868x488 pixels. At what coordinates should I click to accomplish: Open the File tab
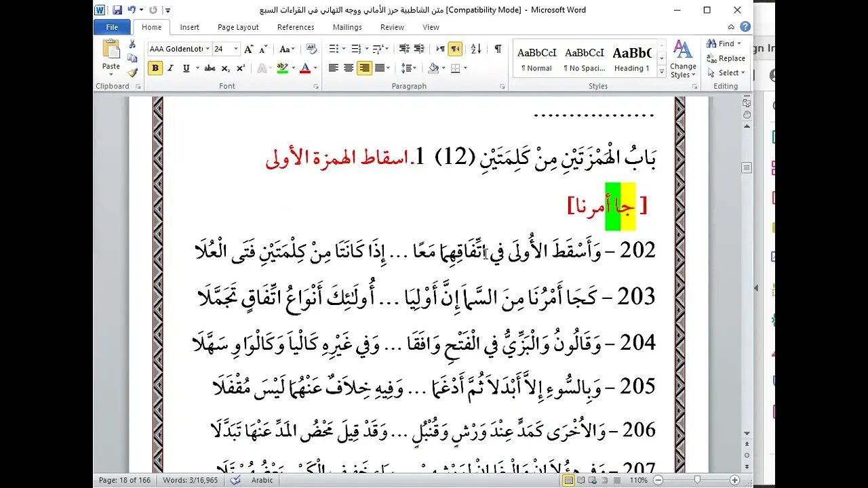click(x=112, y=27)
